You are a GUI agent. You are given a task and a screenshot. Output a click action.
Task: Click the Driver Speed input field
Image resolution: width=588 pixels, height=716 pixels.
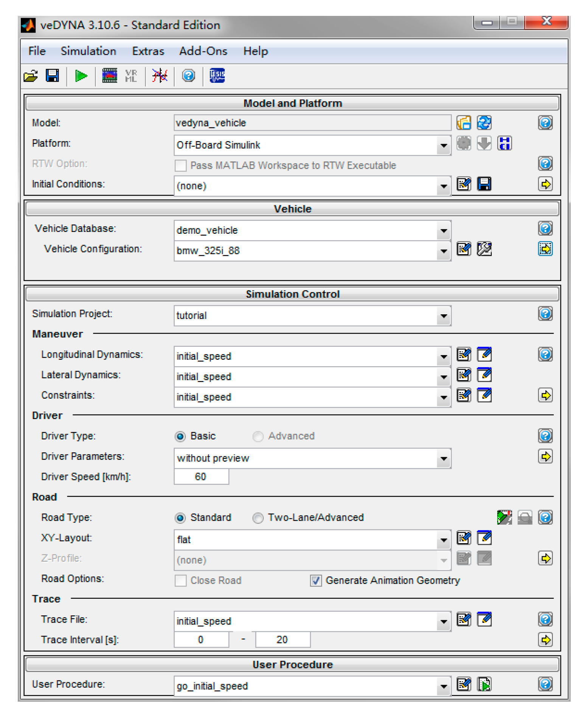point(201,477)
